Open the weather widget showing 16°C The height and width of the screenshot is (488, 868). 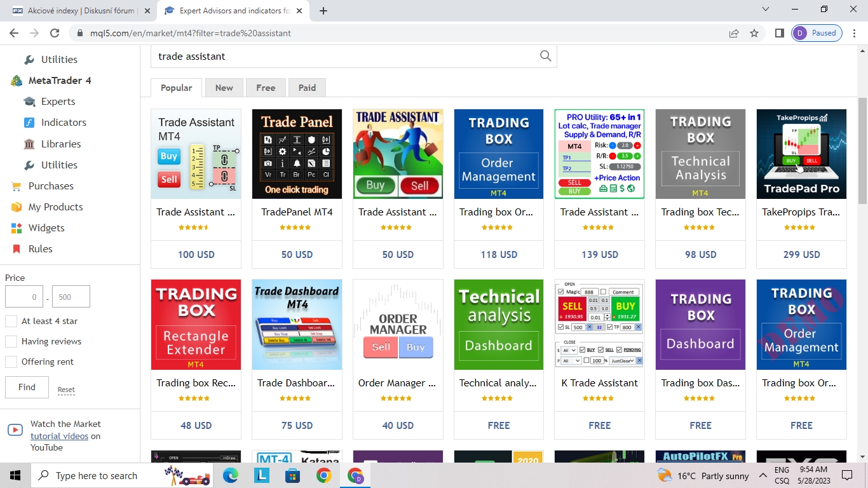tap(703, 475)
